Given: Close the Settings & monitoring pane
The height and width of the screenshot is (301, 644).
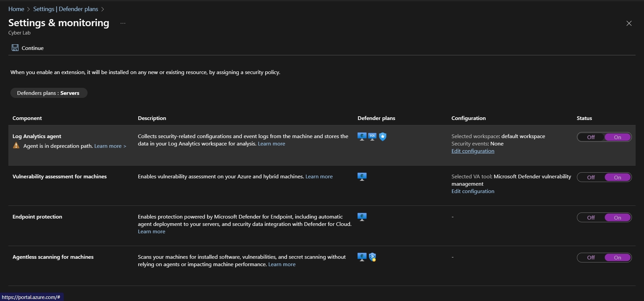Looking at the screenshot, I should 629,23.
